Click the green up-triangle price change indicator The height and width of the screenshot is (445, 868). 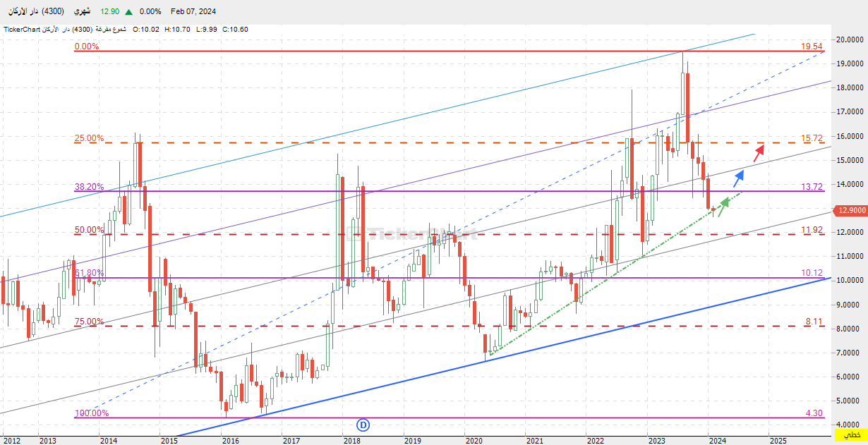130,11
